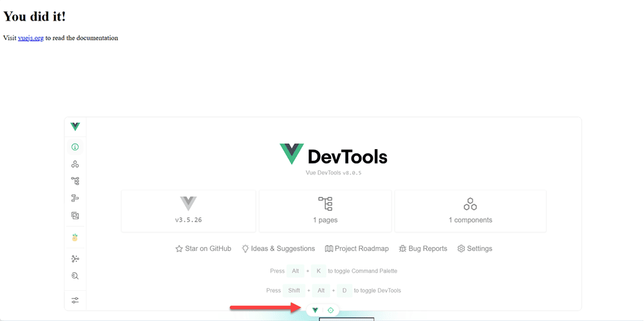Click the Shift key hint
This screenshot has height=321, width=644.
pos(294,290)
